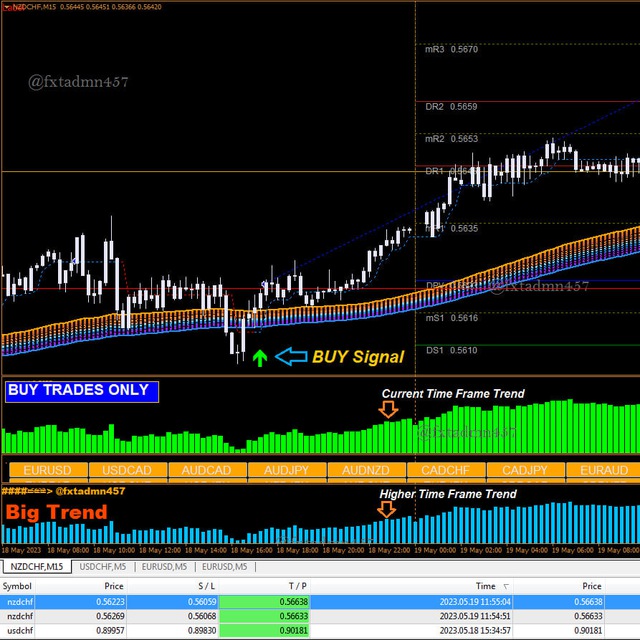Sort by the S / L column header
Screen dimensions: 640x640
(206, 586)
